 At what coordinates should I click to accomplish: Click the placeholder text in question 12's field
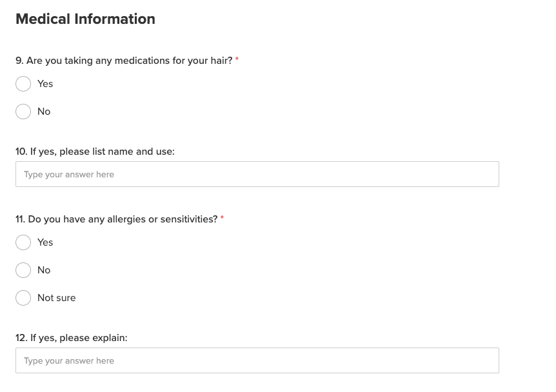(69, 361)
